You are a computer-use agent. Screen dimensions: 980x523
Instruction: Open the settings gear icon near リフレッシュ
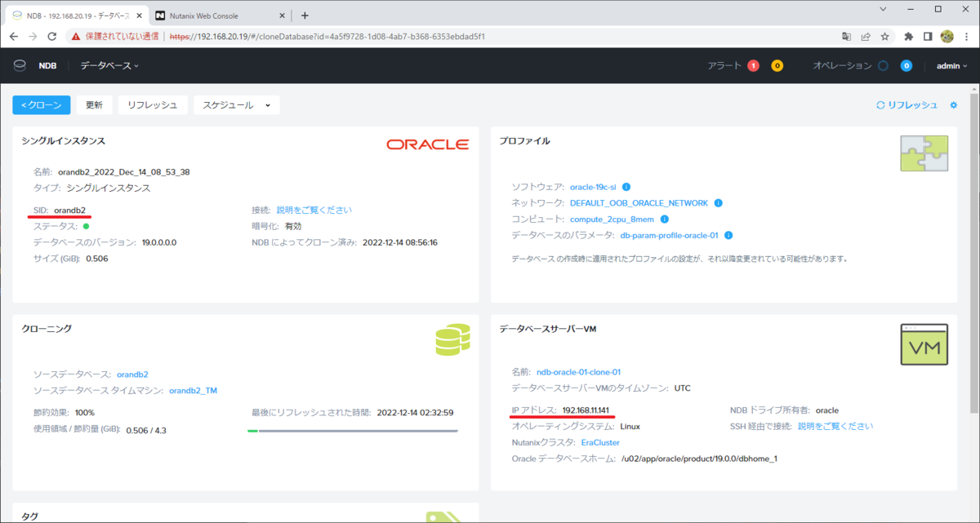click(x=953, y=105)
